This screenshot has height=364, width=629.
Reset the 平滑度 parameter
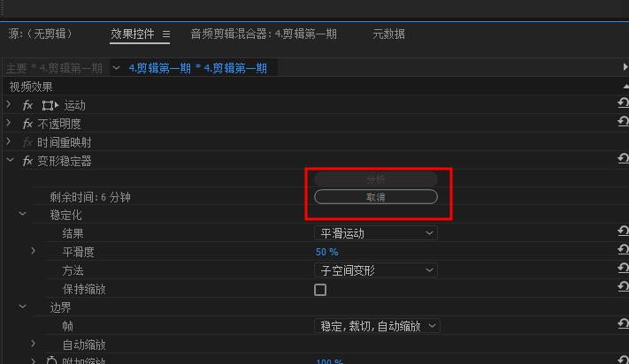pos(623,249)
